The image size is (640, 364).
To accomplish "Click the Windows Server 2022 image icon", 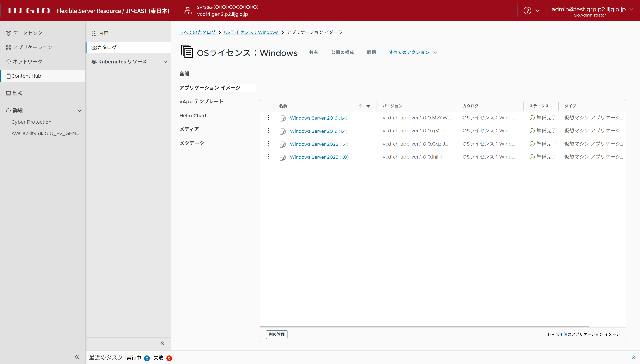I will (x=282, y=144).
